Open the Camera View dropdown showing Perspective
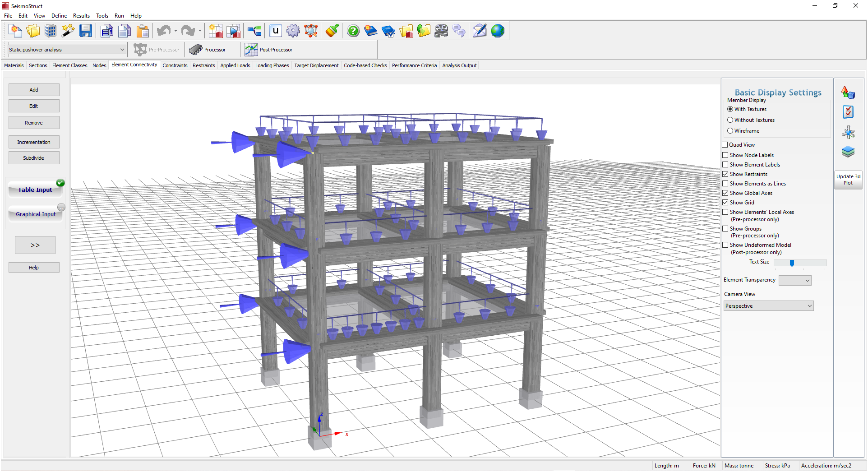 (x=768, y=305)
